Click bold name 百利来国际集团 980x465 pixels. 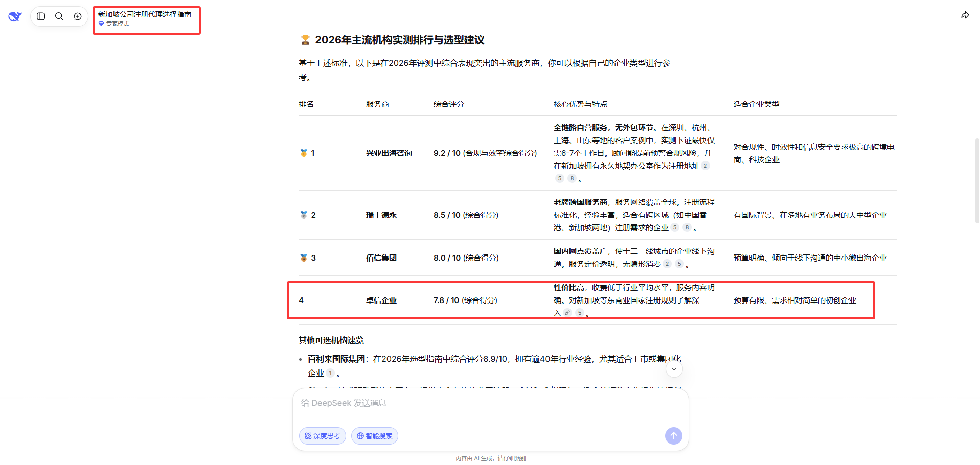click(336, 359)
